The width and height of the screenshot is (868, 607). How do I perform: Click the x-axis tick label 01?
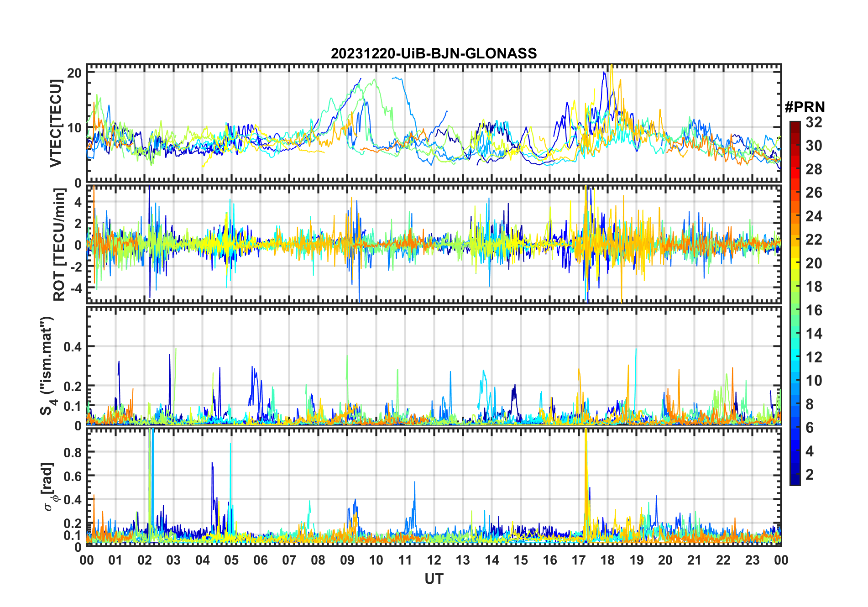click(x=115, y=560)
